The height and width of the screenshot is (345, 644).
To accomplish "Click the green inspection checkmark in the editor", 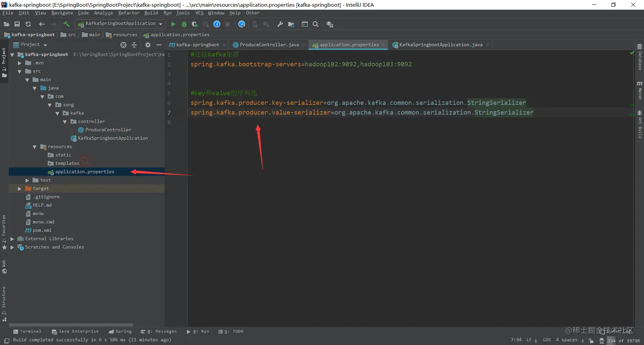I will click(632, 53).
